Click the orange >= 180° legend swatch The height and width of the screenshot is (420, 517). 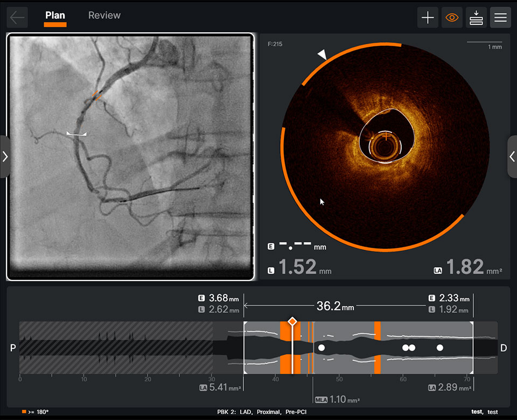coord(24,410)
